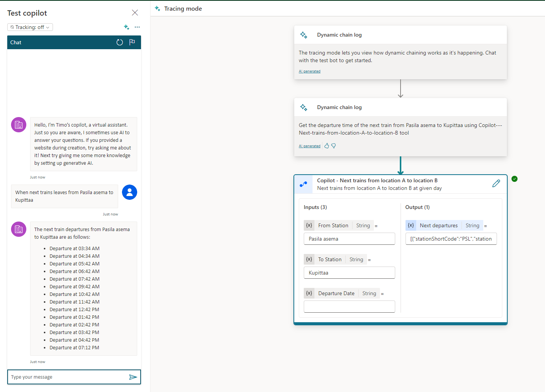
Task: Click the pencil edit icon on action card
Action: [496, 184]
